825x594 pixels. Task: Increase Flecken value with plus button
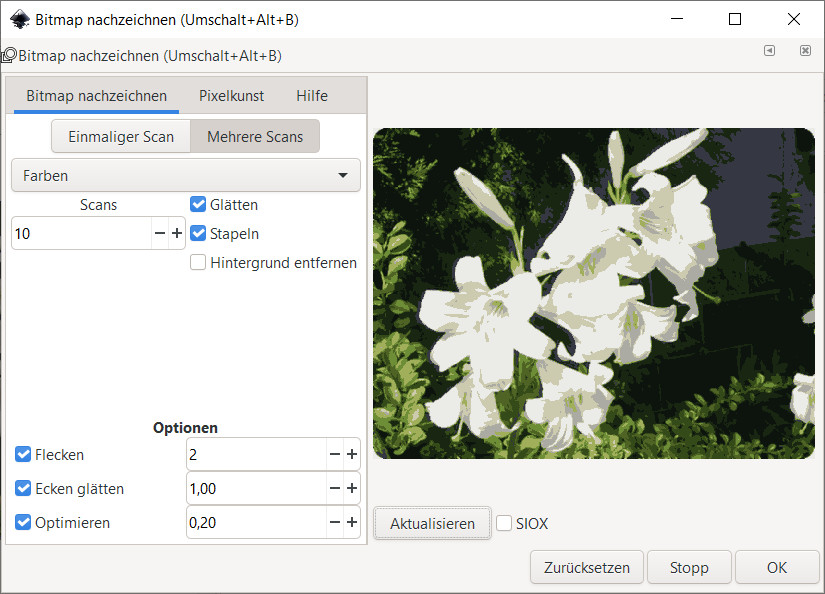pyautogui.click(x=352, y=455)
